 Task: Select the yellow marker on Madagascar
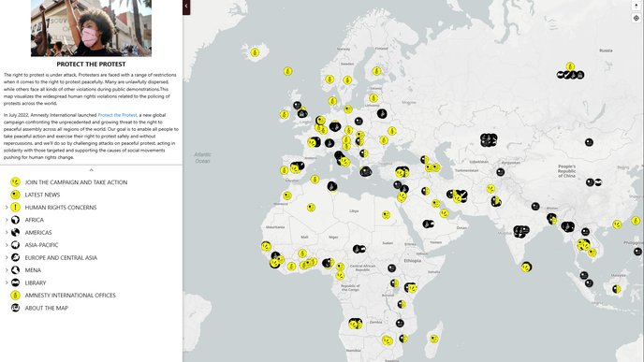click(x=433, y=339)
